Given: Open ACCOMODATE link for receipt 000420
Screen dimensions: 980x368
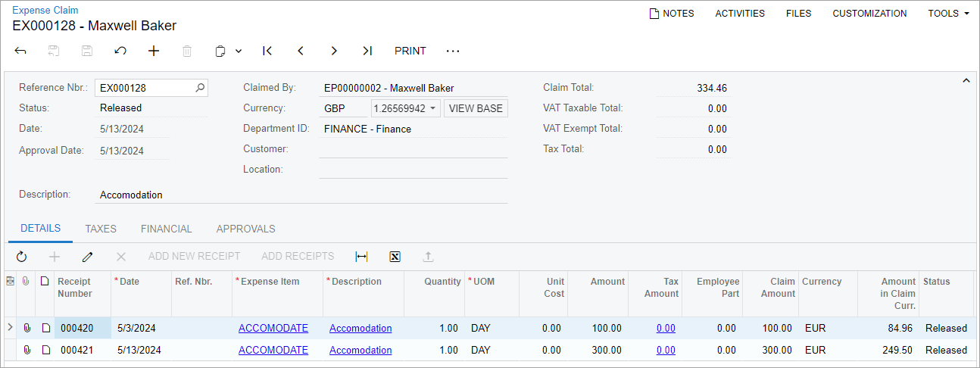Looking at the screenshot, I should (x=273, y=329).
